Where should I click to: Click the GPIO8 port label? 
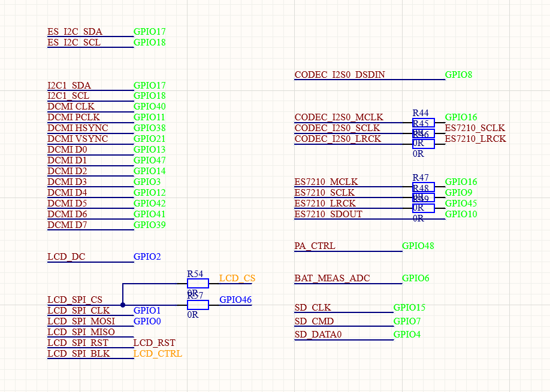click(x=458, y=75)
